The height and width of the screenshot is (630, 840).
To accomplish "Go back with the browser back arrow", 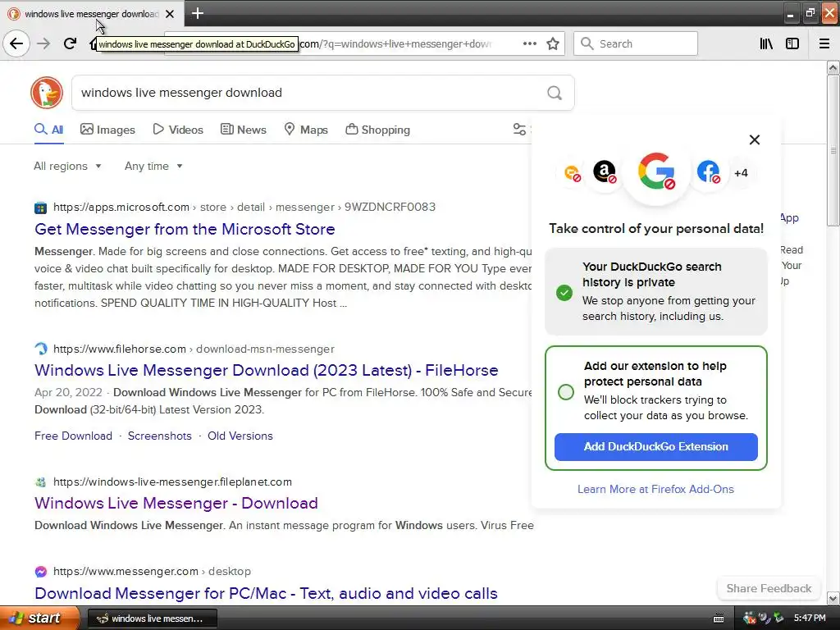I will [x=16, y=43].
